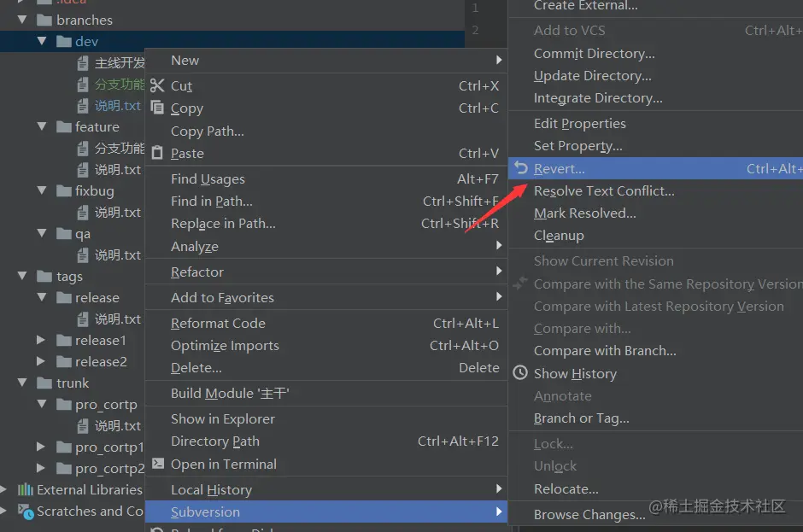Viewport: 803px width, 532px height.
Task: Click the file icon of 说明.txt under qa
Action: tap(83, 254)
